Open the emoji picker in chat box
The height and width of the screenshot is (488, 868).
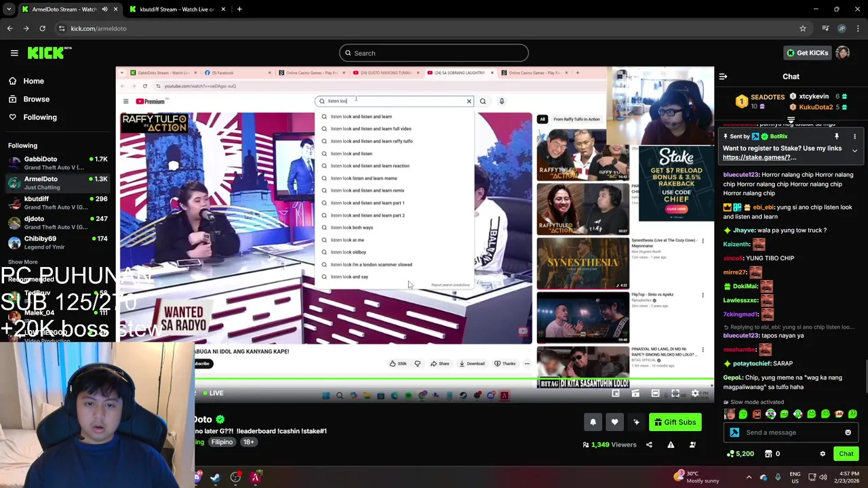click(x=848, y=432)
